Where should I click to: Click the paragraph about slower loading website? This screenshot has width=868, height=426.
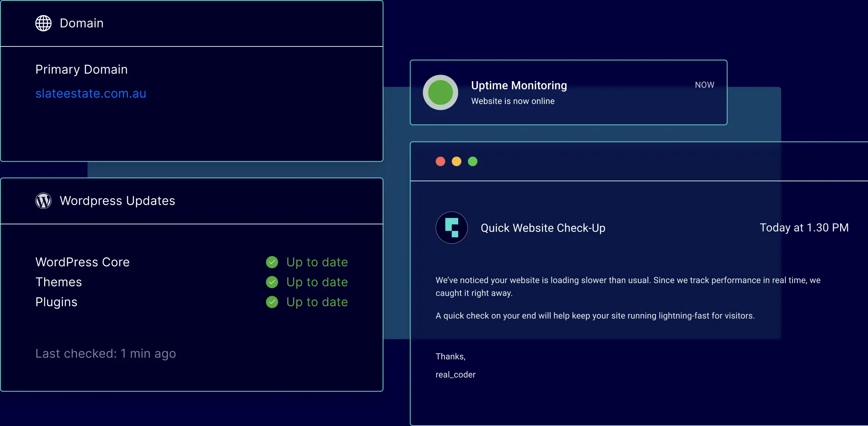coord(628,287)
